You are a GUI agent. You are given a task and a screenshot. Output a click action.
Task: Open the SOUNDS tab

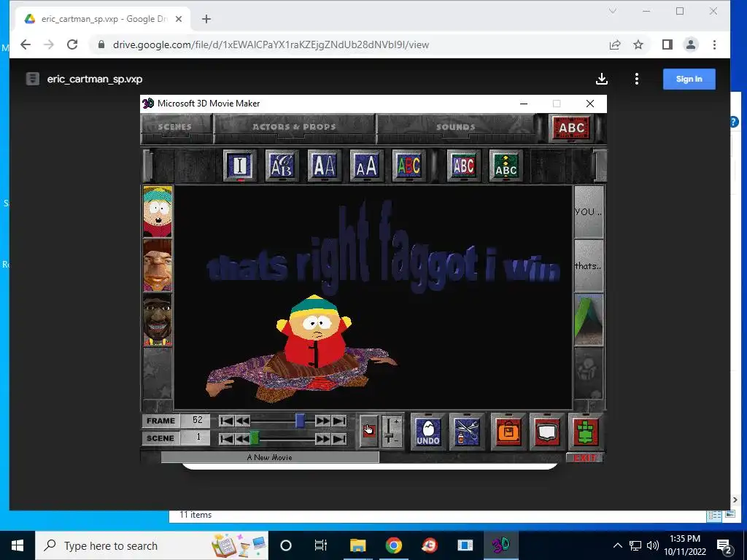coord(455,127)
